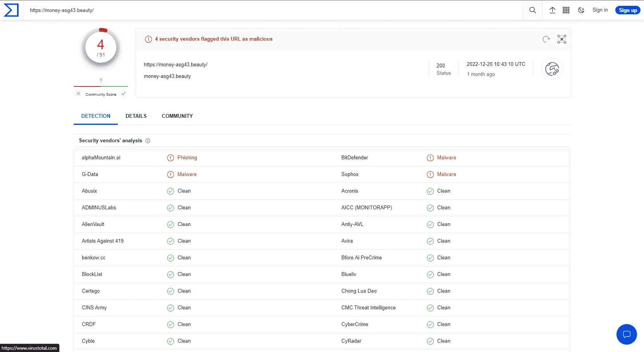Click the CyberCrime Clean check icon
This screenshot has height=352, width=644.
pos(430,324)
